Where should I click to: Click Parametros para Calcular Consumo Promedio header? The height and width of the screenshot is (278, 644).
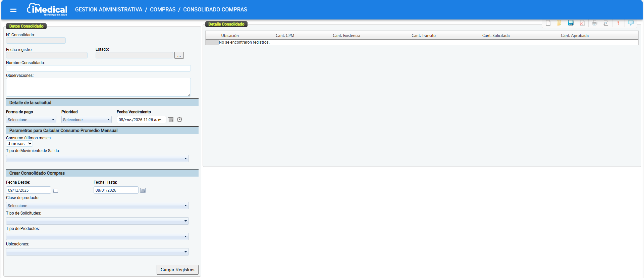[x=102, y=131]
